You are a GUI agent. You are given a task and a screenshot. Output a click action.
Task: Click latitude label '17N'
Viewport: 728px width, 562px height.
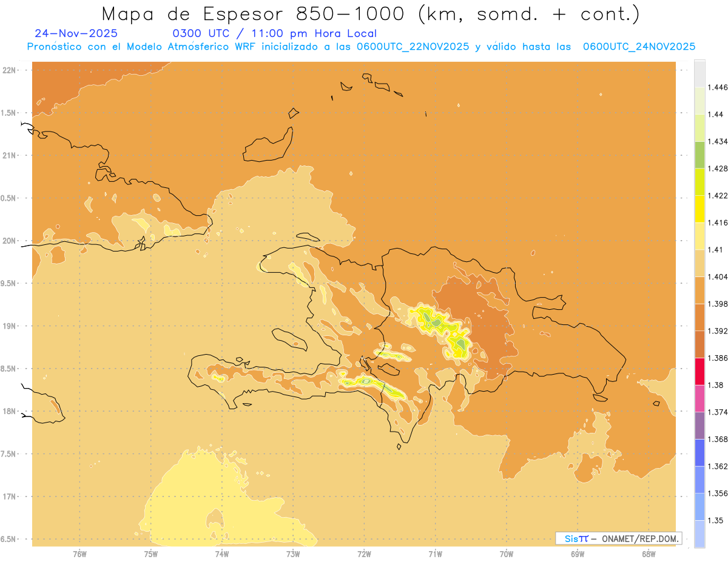(x=10, y=497)
